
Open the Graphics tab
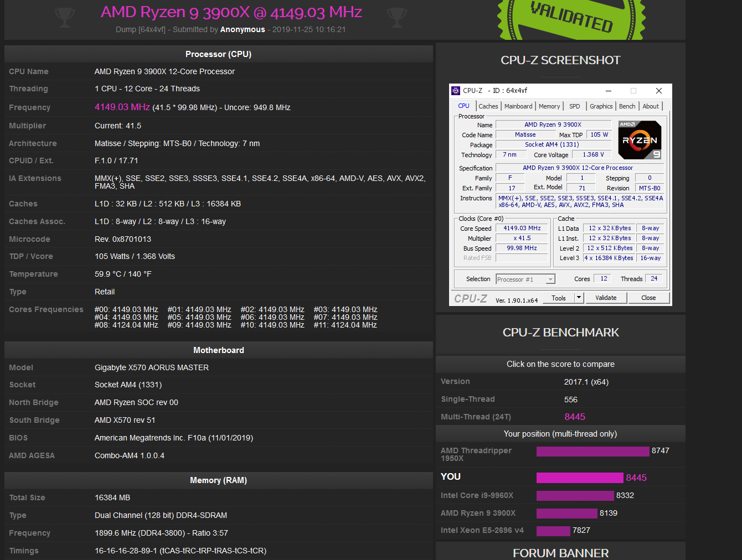[601, 106]
